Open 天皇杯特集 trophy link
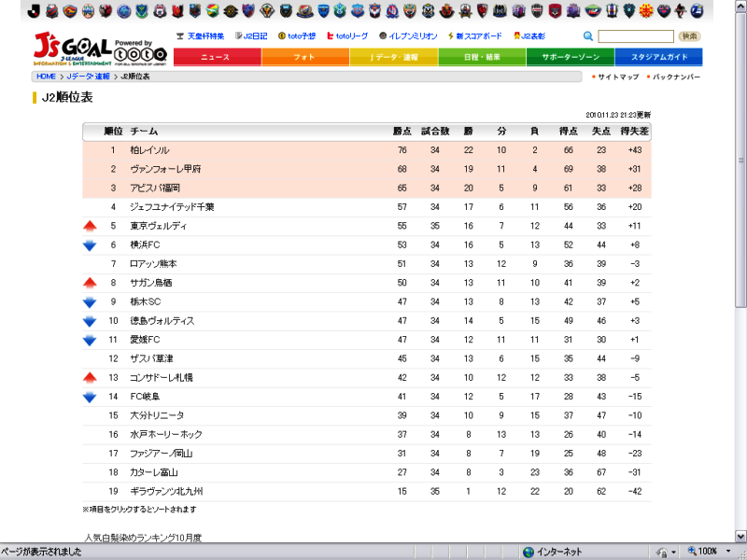The width and height of the screenshot is (747, 560). click(x=200, y=36)
